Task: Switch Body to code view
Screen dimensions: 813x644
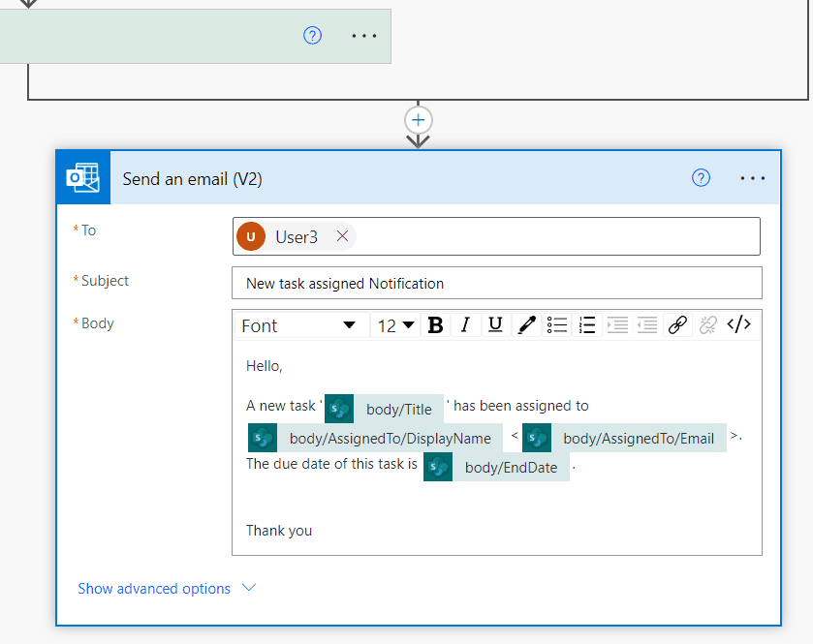Action: (x=738, y=325)
